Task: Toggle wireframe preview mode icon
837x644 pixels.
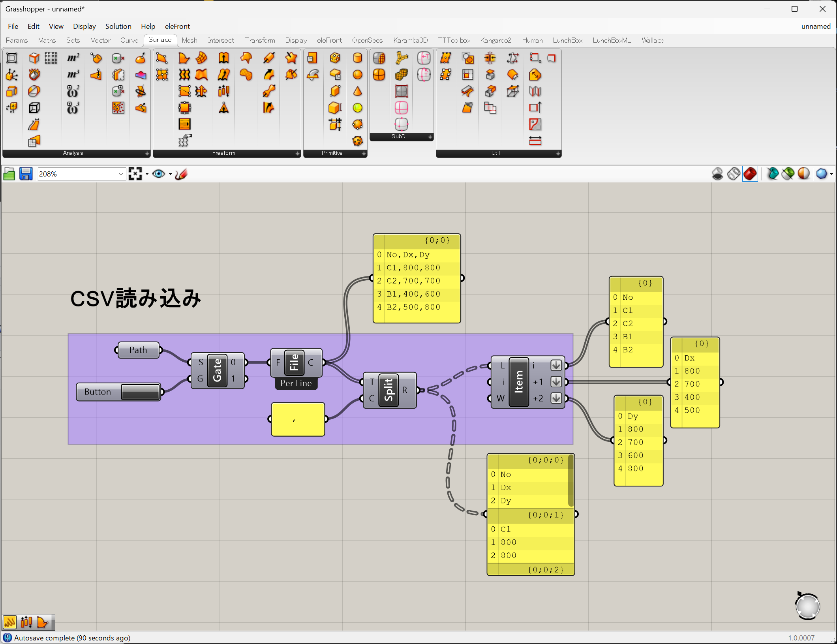Action: point(734,174)
